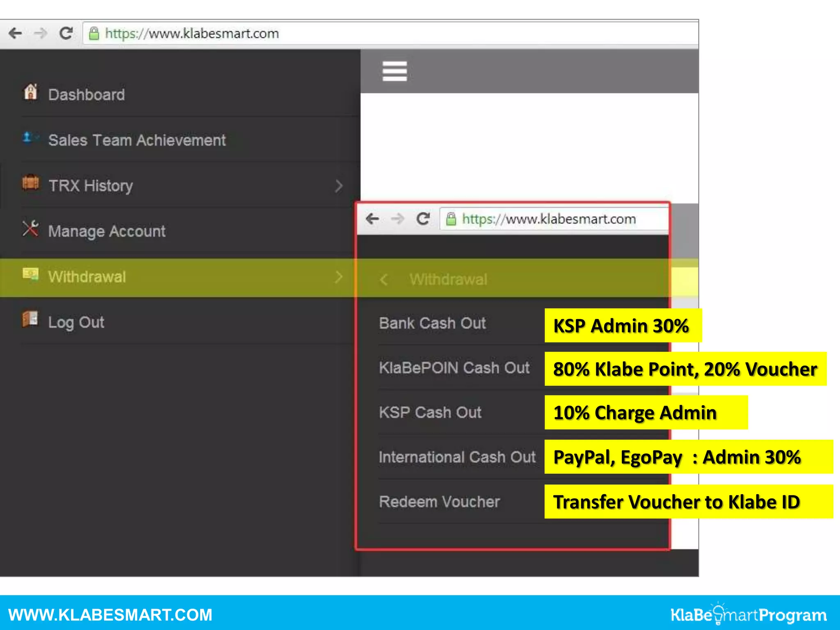Open Sales Team Achievement menu item

(x=137, y=140)
